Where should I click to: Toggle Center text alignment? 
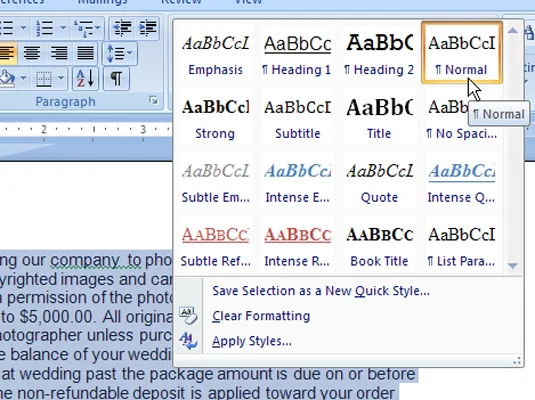click(32, 53)
